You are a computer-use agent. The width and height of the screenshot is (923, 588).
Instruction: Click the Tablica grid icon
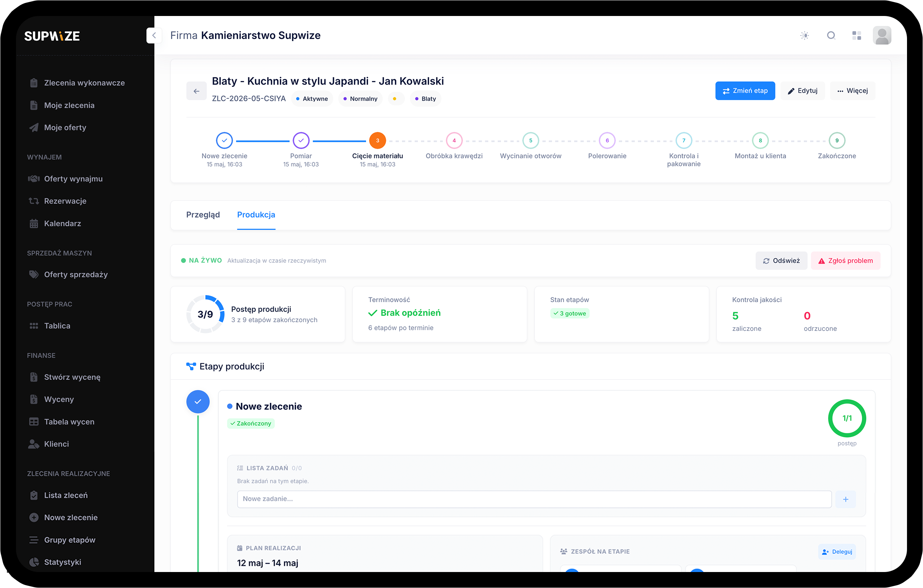click(x=34, y=326)
